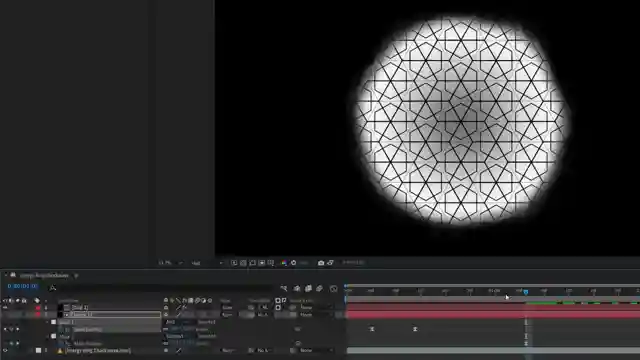Click the motion blur switch column header icon

[197, 300]
